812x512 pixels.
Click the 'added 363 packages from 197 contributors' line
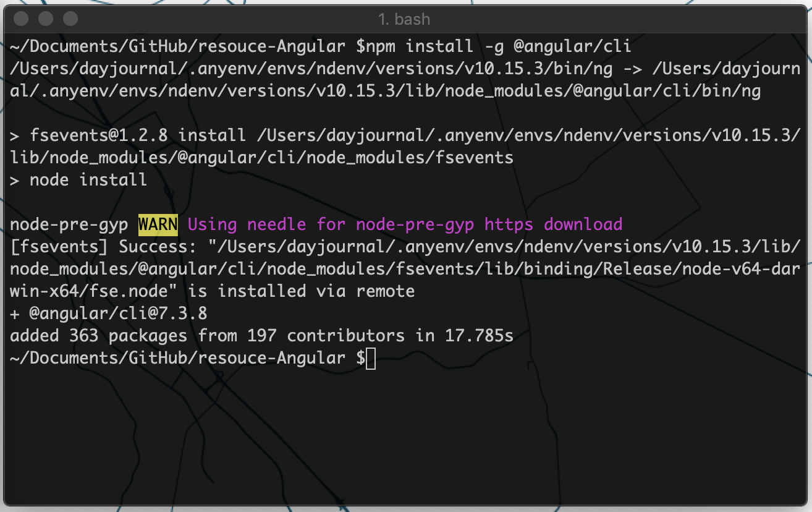coord(262,336)
